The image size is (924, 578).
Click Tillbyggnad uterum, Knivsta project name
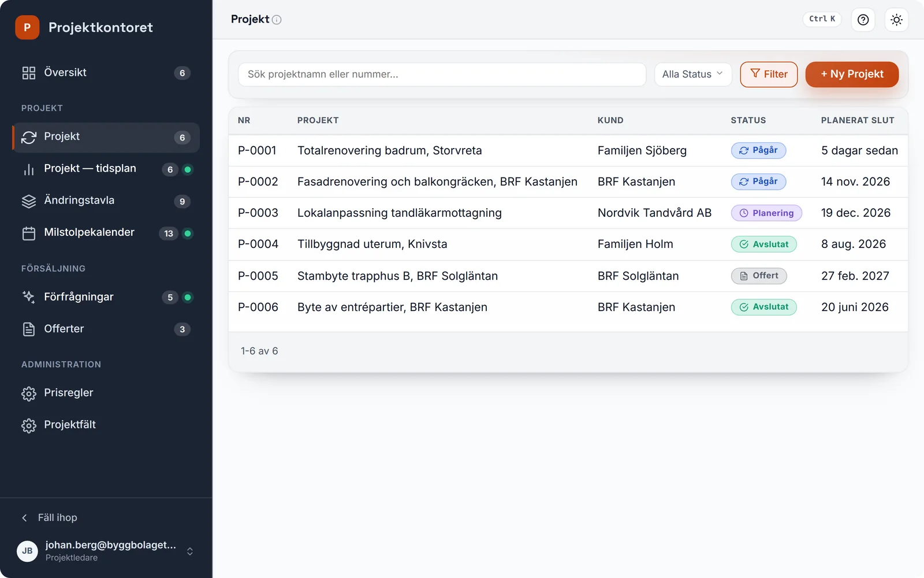coord(372,244)
